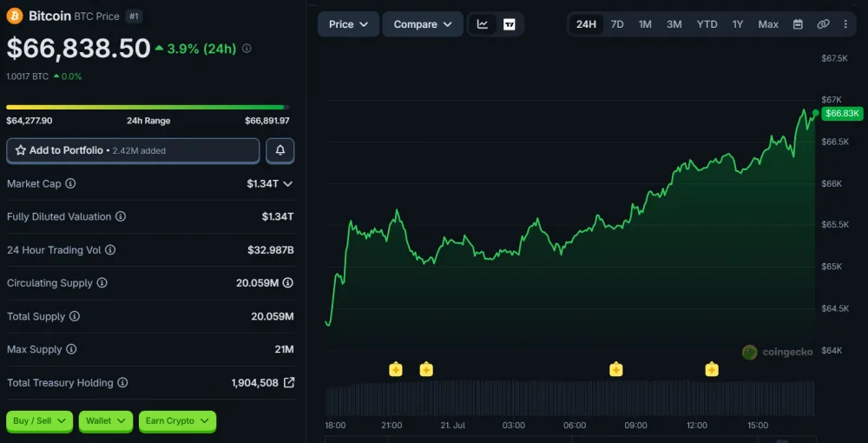This screenshot has height=443, width=868.
Task: Click info icon beside 20.059M circulating value
Action: coord(288,283)
